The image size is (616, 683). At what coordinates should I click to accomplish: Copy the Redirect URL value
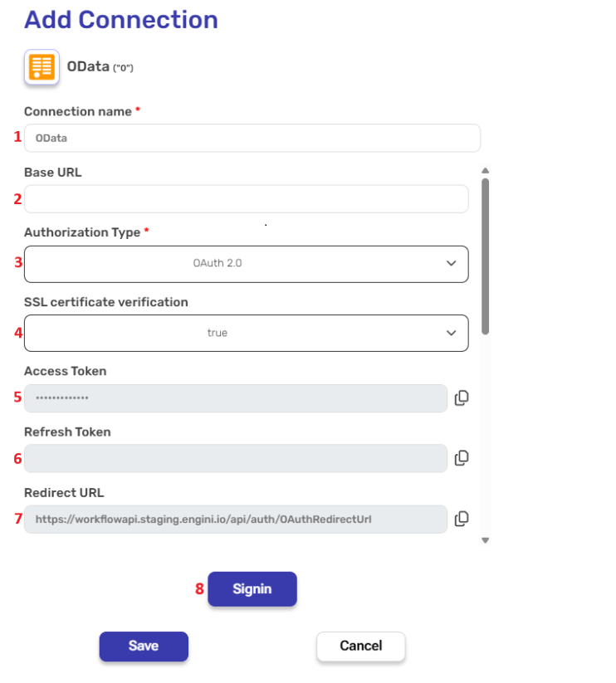pos(462,519)
